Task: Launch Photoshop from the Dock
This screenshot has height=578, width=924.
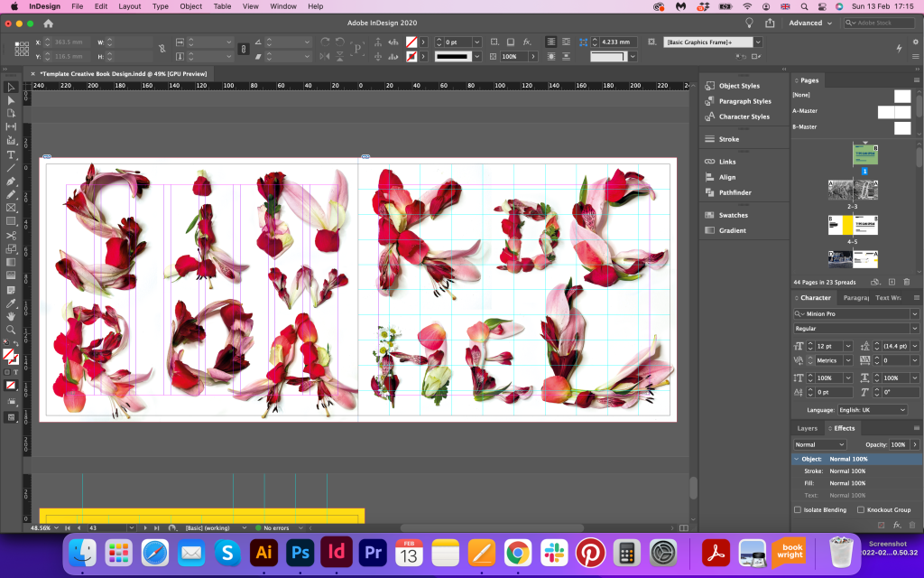Action: click(x=300, y=551)
